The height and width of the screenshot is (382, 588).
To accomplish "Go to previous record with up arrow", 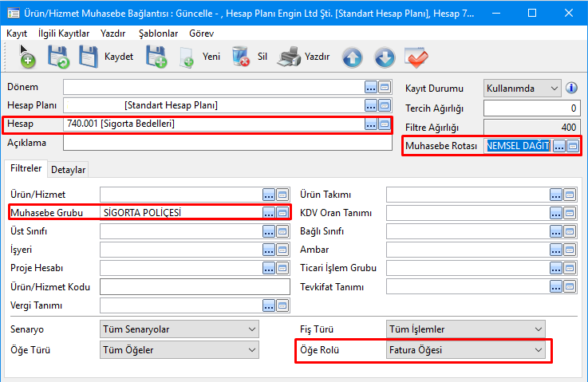I will (x=353, y=57).
